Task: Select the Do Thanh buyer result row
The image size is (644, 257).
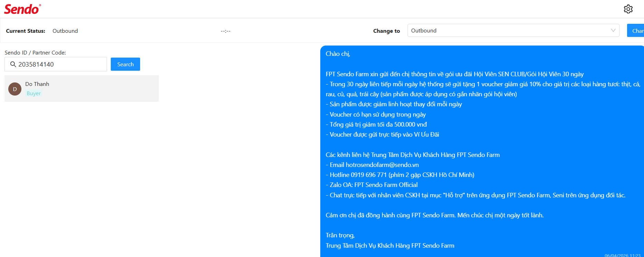Action: point(81,89)
